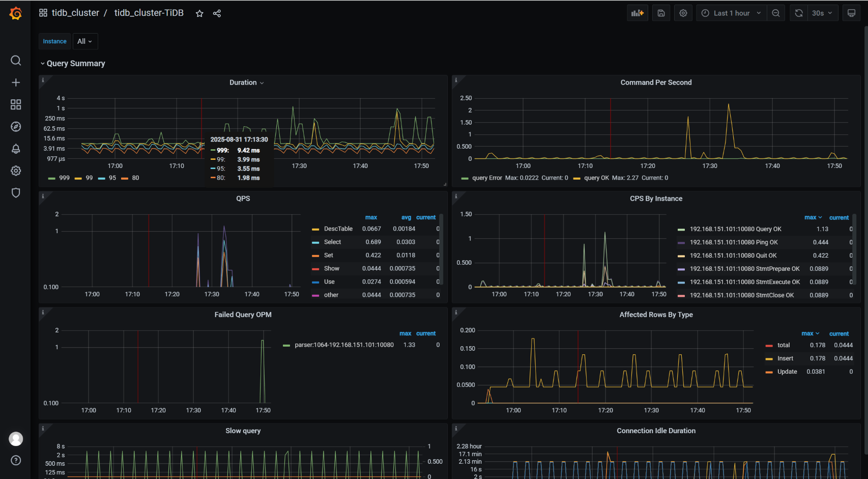Click the Create plus icon in sidebar
Screen dimensions: 868x479
point(16,82)
